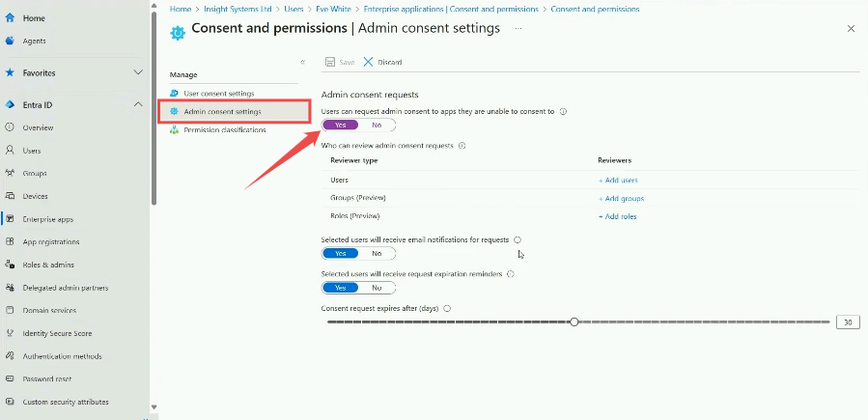Open Agents via its sidebar icon

(10, 41)
